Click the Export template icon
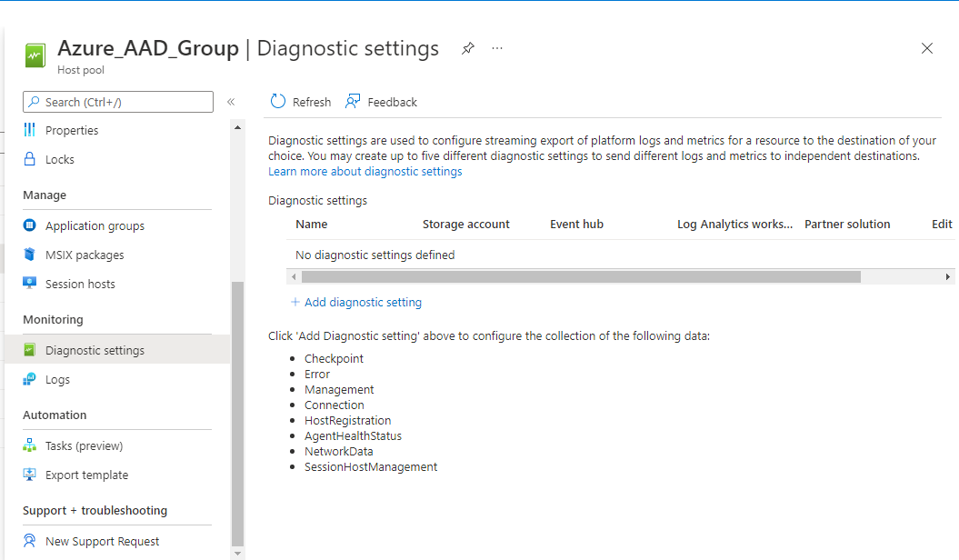The width and height of the screenshot is (959, 560). click(x=29, y=475)
